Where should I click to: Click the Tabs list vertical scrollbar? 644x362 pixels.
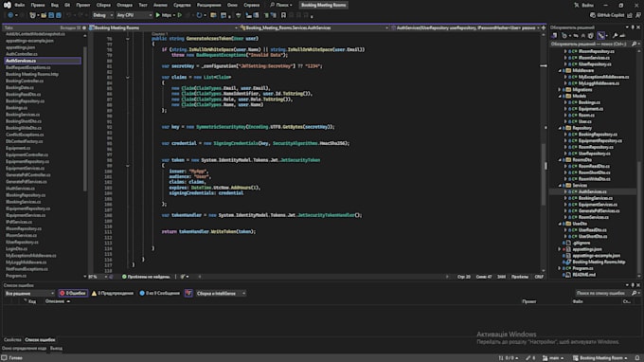click(85, 119)
